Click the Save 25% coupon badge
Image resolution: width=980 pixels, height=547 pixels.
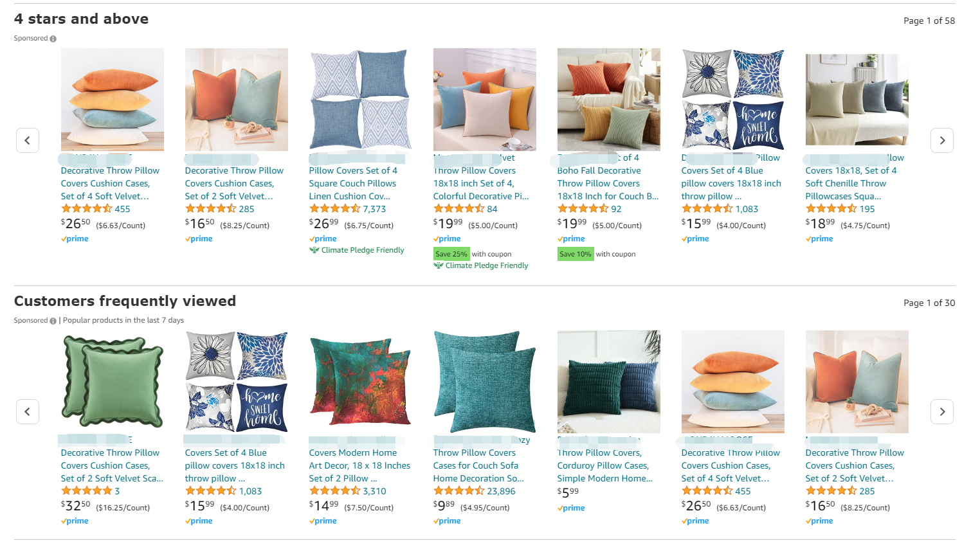[x=451, y=254]
